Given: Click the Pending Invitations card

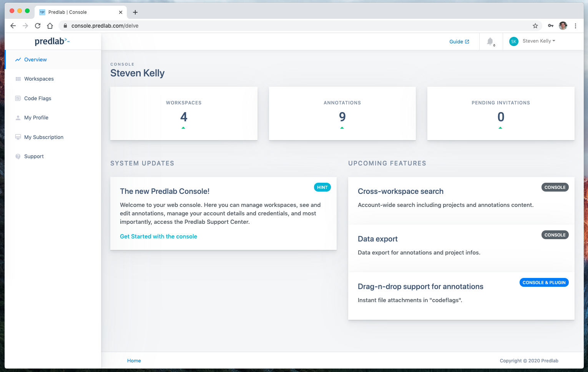Looking at the screenshot, I should click(501, 114).
